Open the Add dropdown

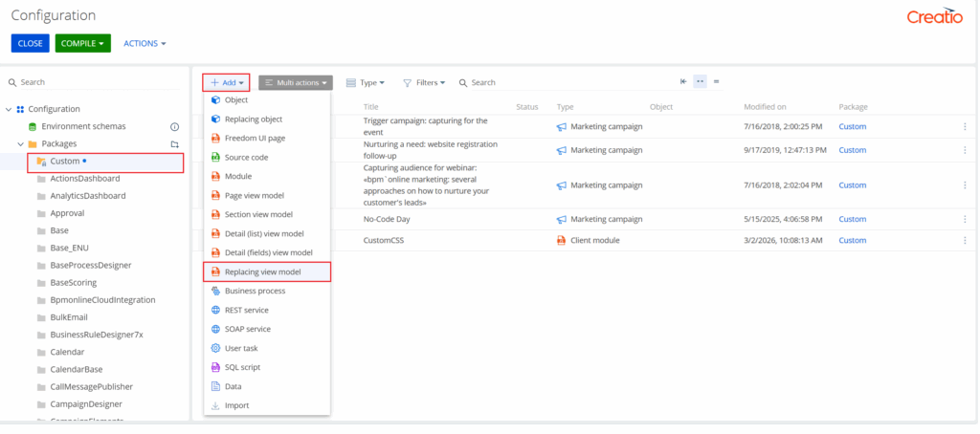point(228,83)
